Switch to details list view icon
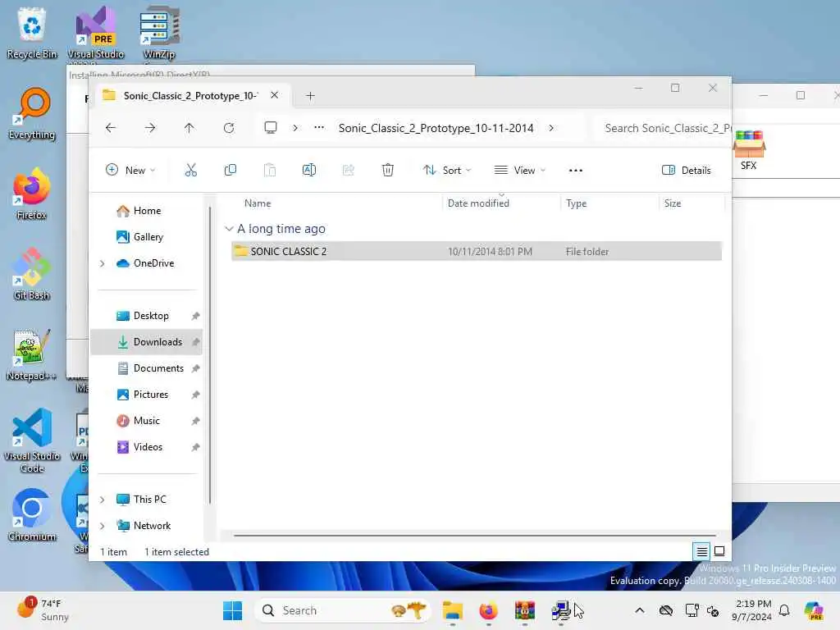The height and width of the screenshot is (630, 840). (x=702, y=550)
